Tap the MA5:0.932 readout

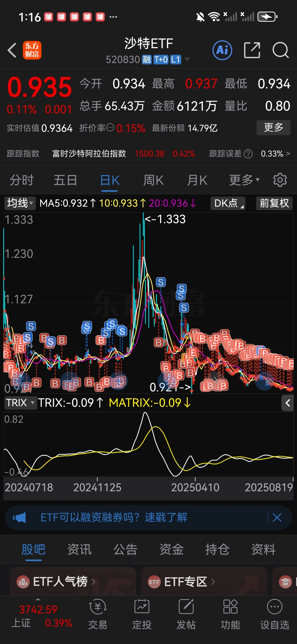tap(68, 203)
